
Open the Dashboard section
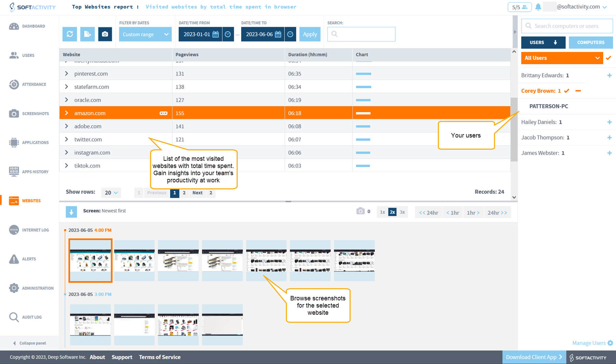pyautogui.click(x=27, y=26)
